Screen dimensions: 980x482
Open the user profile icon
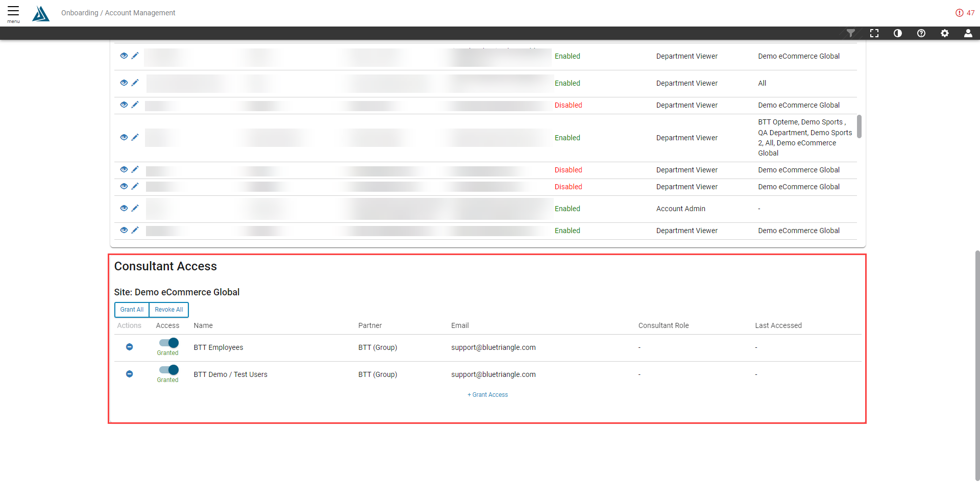tap(968, 33)
